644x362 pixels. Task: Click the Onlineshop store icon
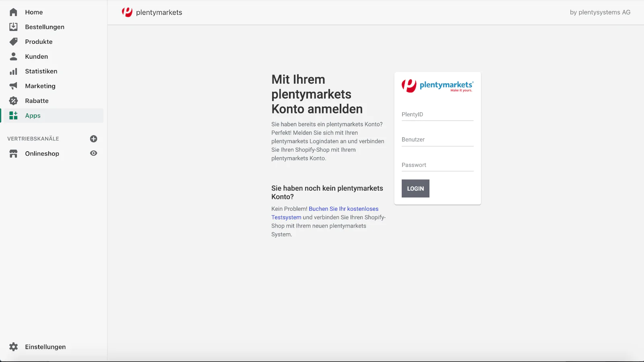click(x=13, y=154)
